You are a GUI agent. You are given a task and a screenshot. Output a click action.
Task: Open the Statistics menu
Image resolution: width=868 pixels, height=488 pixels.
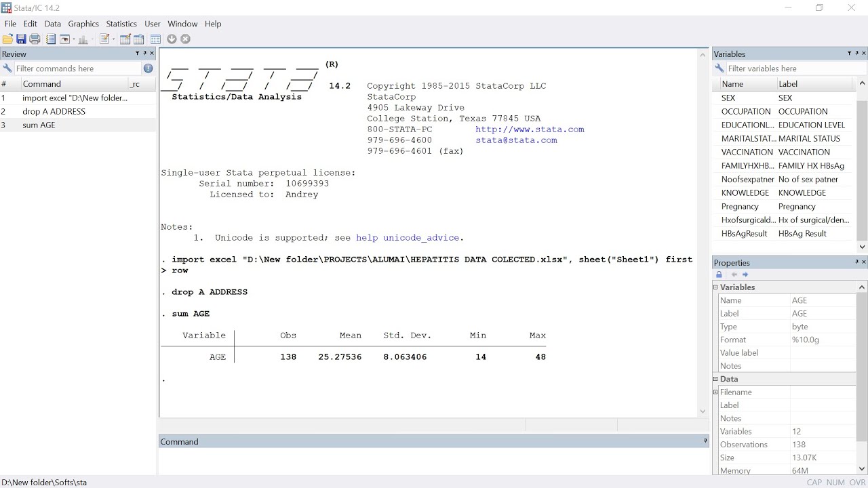[x=121, y=24]
